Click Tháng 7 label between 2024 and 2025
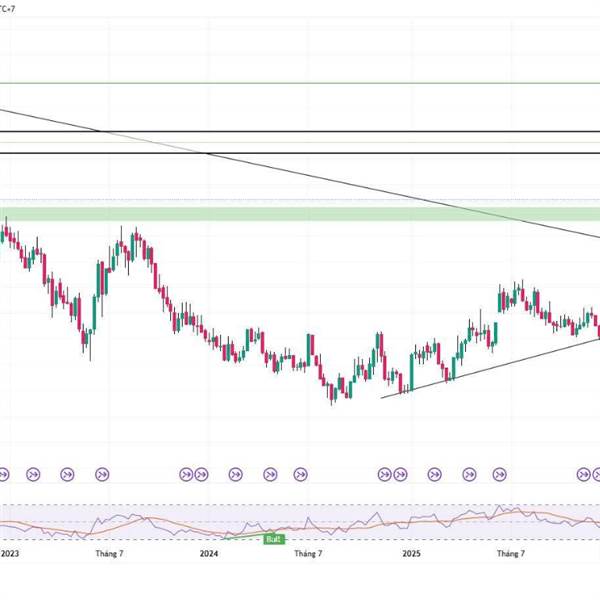600x600 pixels. (308, 553)
